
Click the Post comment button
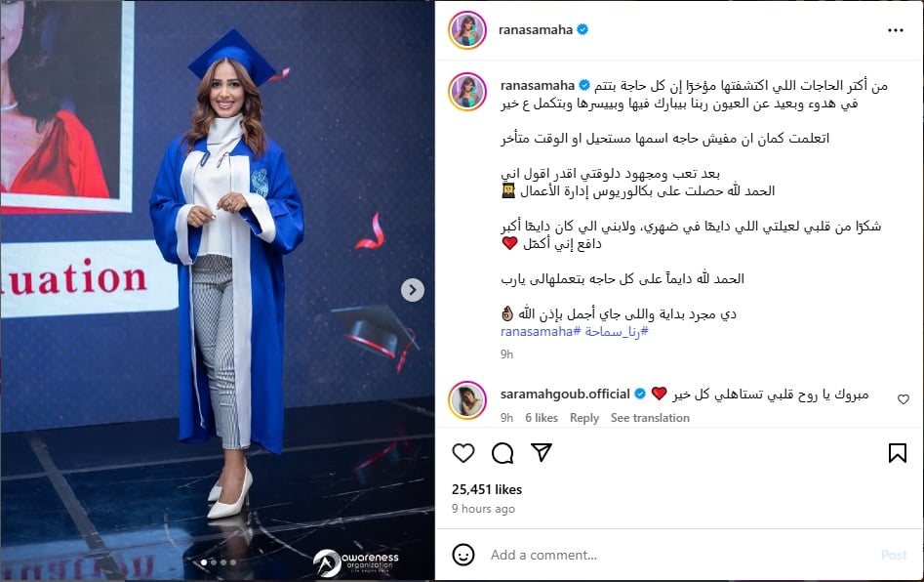tap(894, 555)
